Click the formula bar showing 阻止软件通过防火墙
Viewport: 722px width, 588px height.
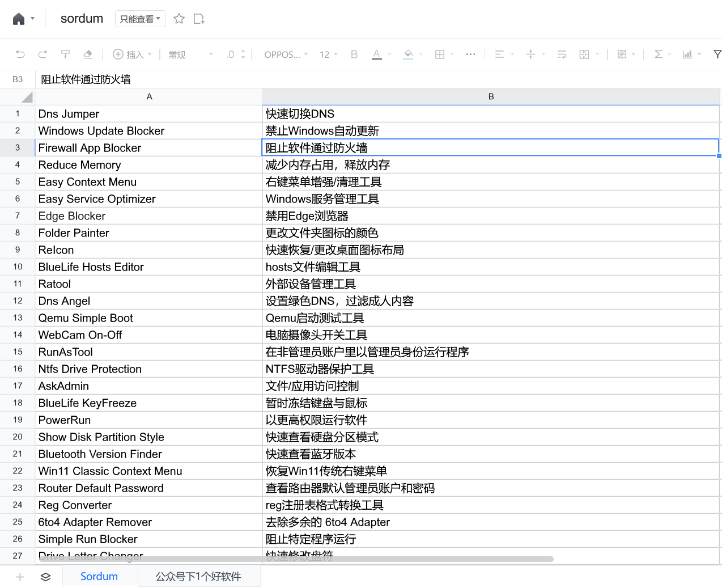coord(379,79)
